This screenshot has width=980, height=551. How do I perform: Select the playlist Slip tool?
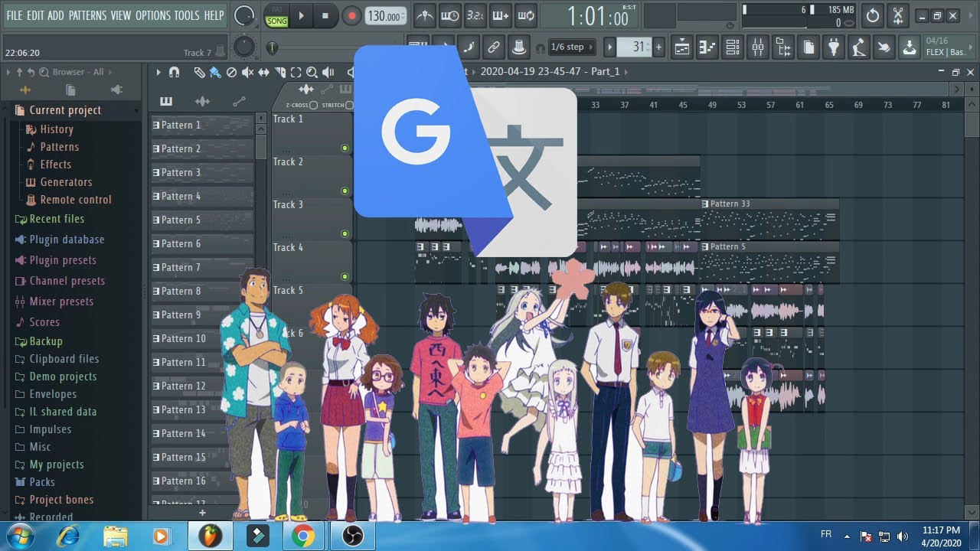point(263,73)
